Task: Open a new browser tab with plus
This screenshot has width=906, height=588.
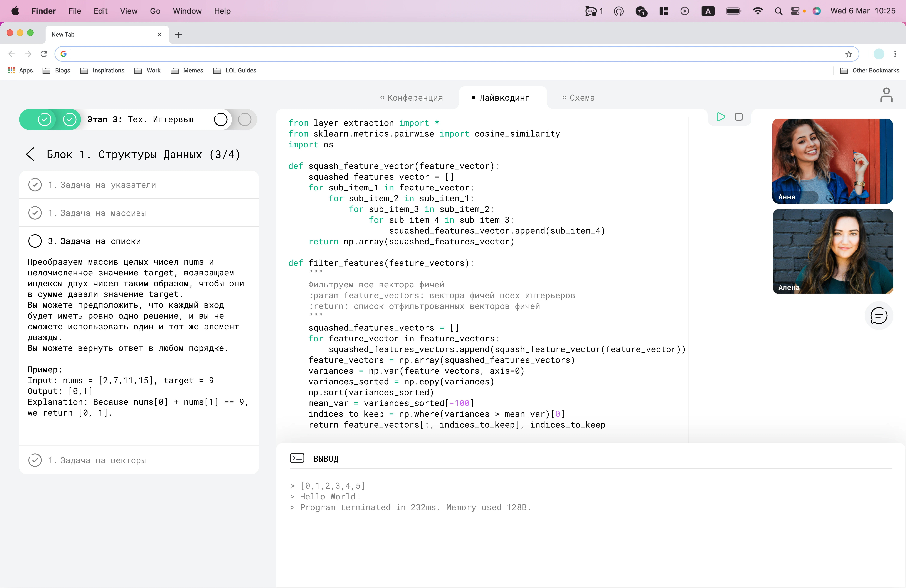Action: pyautogui.click(x=179, y=35)
